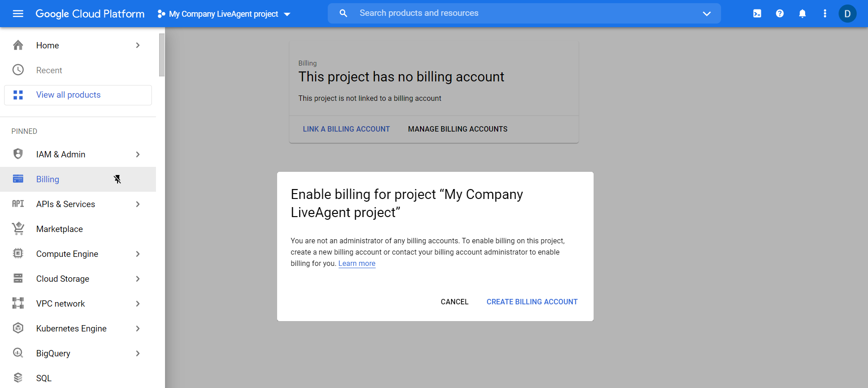Open View all products
Image resolution: width=868 pixels, height=388 pixels.
point(78,95)
